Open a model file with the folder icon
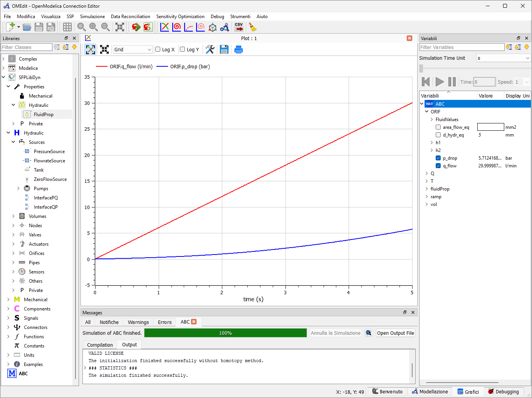This screenshot has width=532, height=398. 27,27
